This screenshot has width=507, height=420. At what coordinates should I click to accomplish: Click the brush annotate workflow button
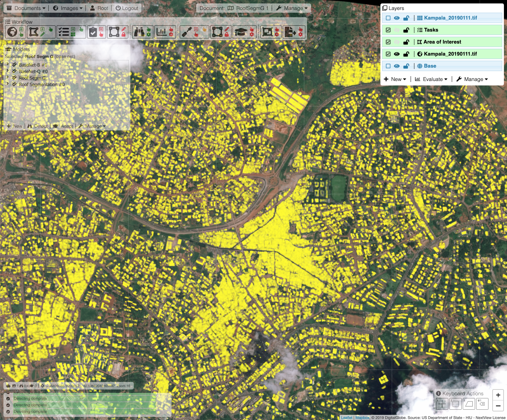(194, 32)
